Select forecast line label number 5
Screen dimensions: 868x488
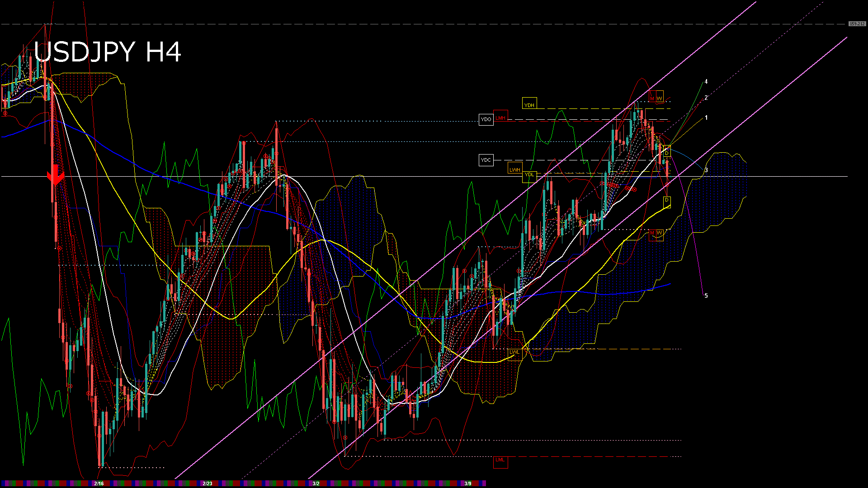pos(706,296)
